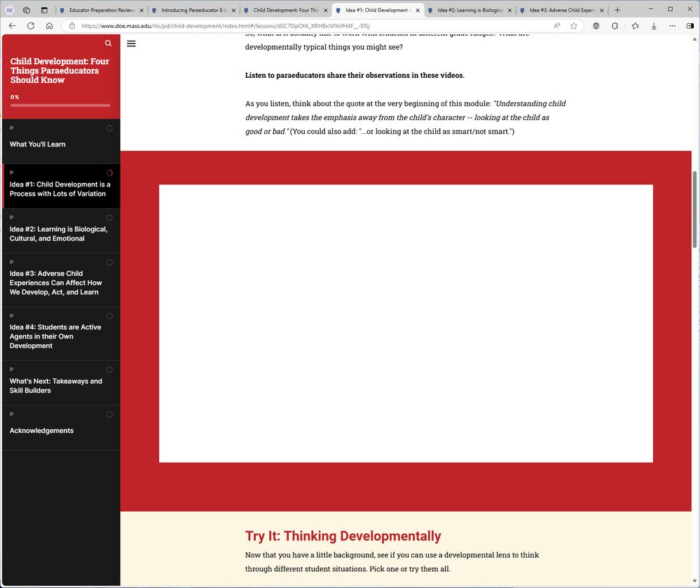Open the course search magnifier icon
The width and height of the screenshot is (700, 588).
point(108,43)
